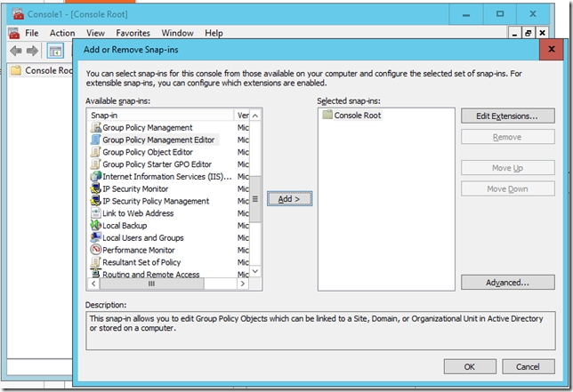
Task: Select Group Policy Object Editor row text
Action: tap(148, 152)
